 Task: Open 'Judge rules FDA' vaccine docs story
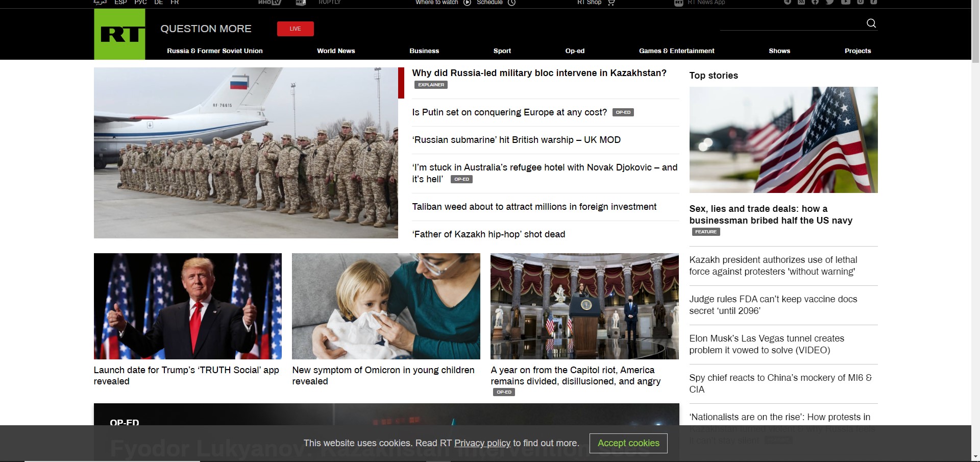[773, 305]
